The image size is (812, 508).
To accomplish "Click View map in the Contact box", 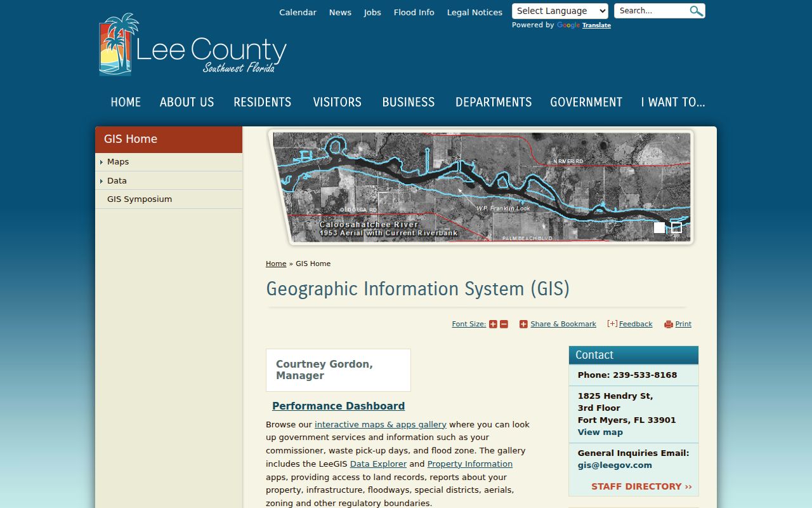I will [600, 432].
